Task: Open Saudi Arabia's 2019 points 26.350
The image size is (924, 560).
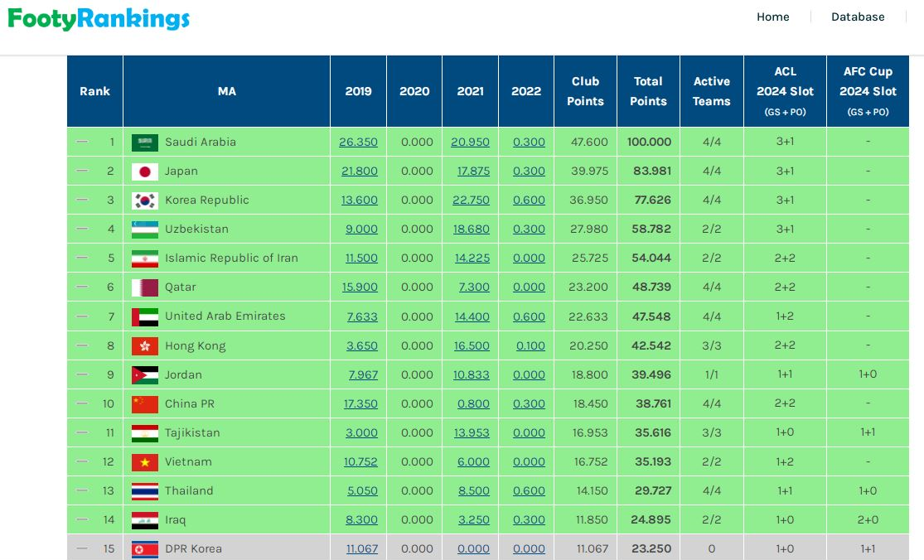Action: click(358, 142)
